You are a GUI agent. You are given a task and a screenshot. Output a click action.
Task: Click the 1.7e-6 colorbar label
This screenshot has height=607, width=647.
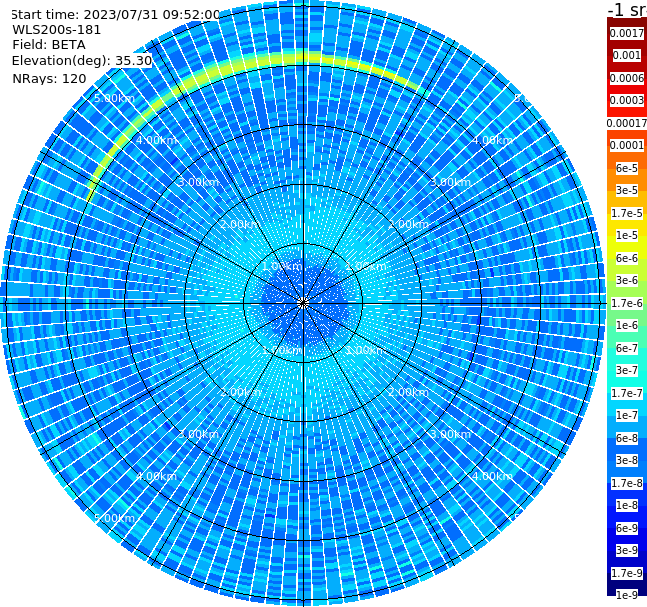pyautogui.click(x=627, y=303)
